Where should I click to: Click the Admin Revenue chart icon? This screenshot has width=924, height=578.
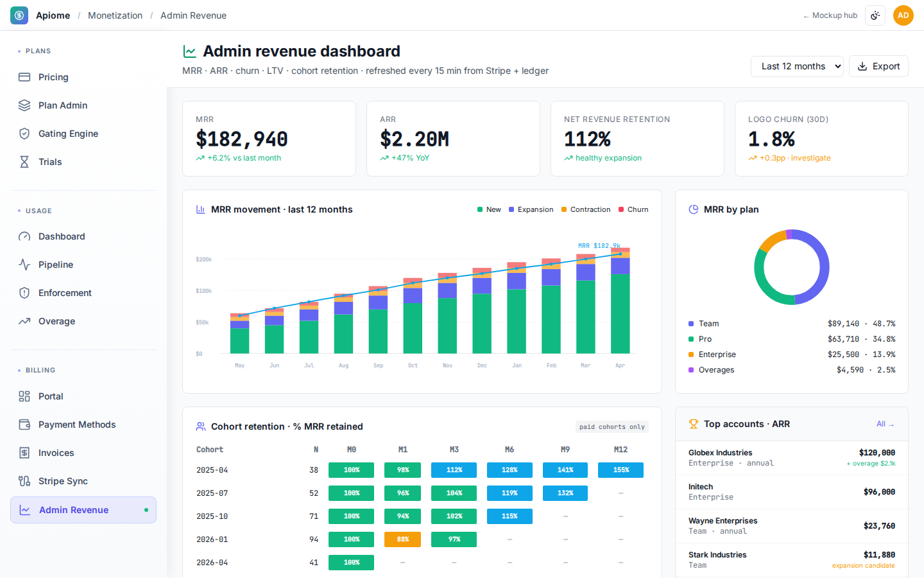[x=25, y=510]
